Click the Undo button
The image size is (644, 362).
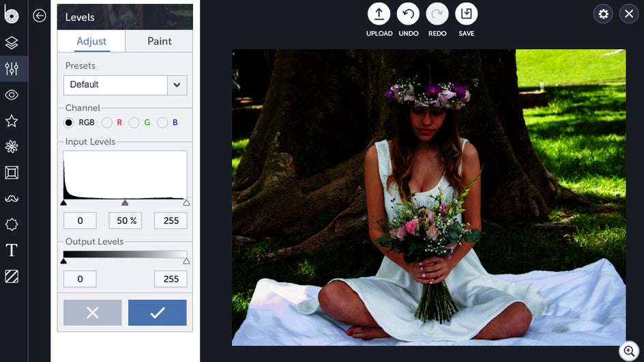pyautogui.click(x=408, y=14)
